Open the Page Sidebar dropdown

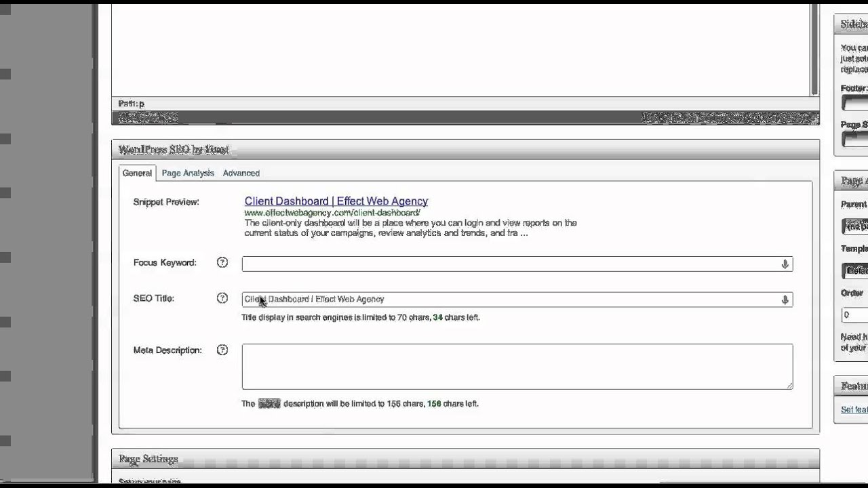pyautogui.click(x=854, y=139)
